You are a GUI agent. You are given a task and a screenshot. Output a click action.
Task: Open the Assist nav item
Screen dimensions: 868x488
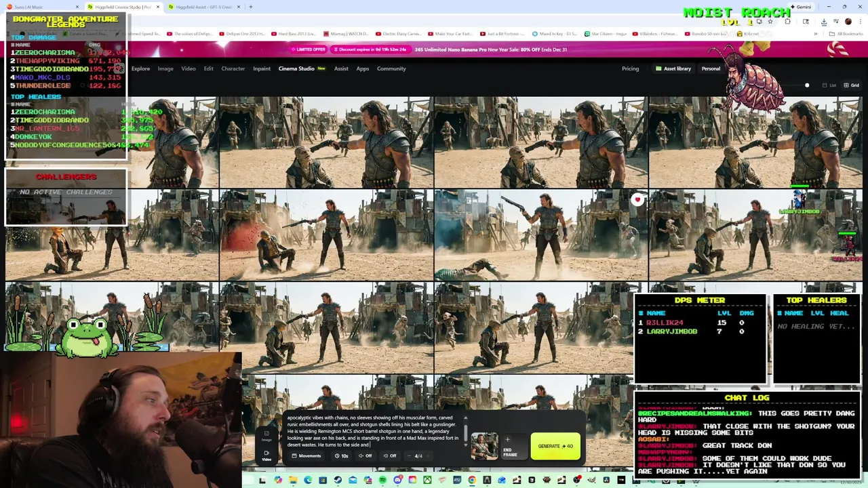[x=341, y=68]
